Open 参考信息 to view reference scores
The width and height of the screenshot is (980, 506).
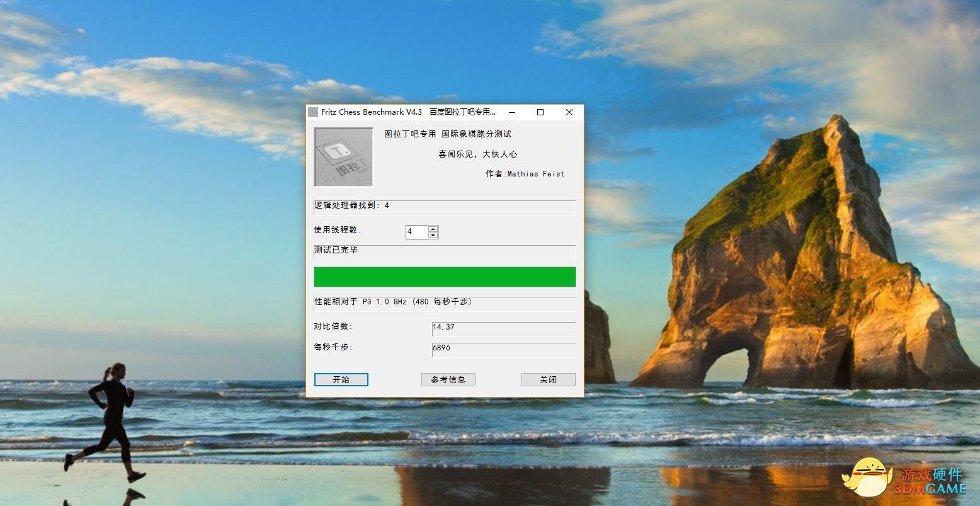(448, 379)
